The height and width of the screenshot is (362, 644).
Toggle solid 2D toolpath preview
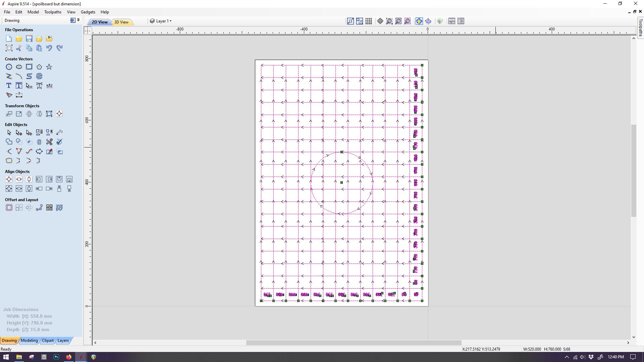coord(429,21)
